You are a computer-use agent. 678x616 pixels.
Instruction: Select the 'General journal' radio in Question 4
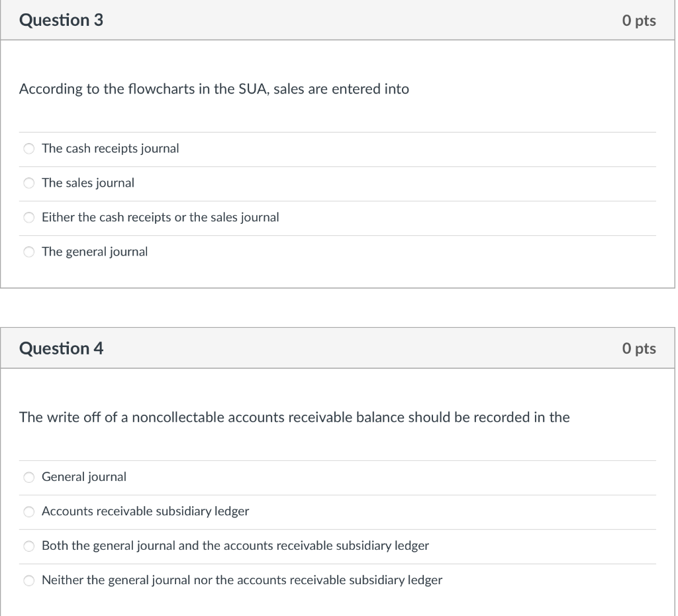click(29, 477)
